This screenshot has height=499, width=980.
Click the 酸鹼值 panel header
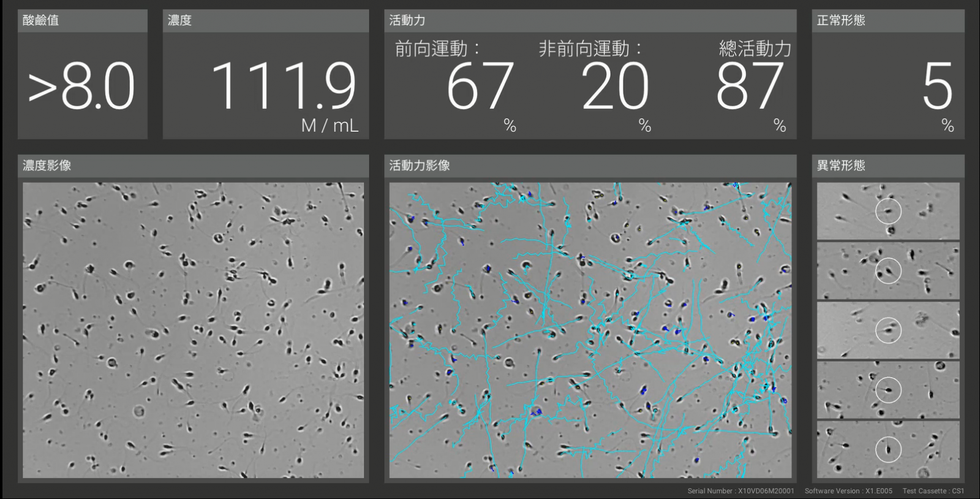(41, 20)
